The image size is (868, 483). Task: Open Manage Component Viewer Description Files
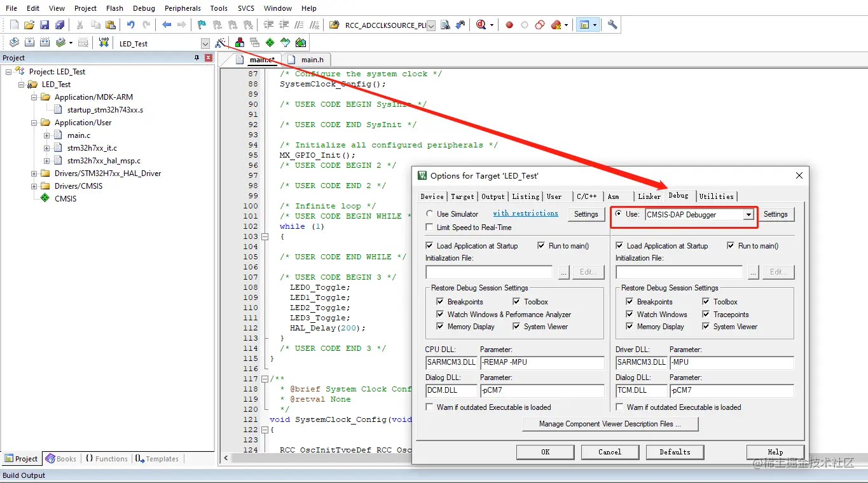point(610,424)
